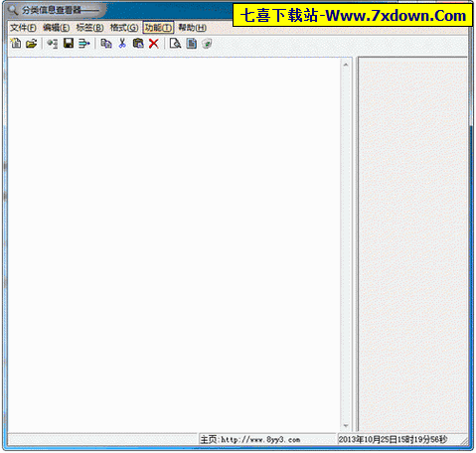Image resolution: width=476 pixels, height=453 pixels.
Task: Delete using the red X icon
Action: tap(154, 44)
